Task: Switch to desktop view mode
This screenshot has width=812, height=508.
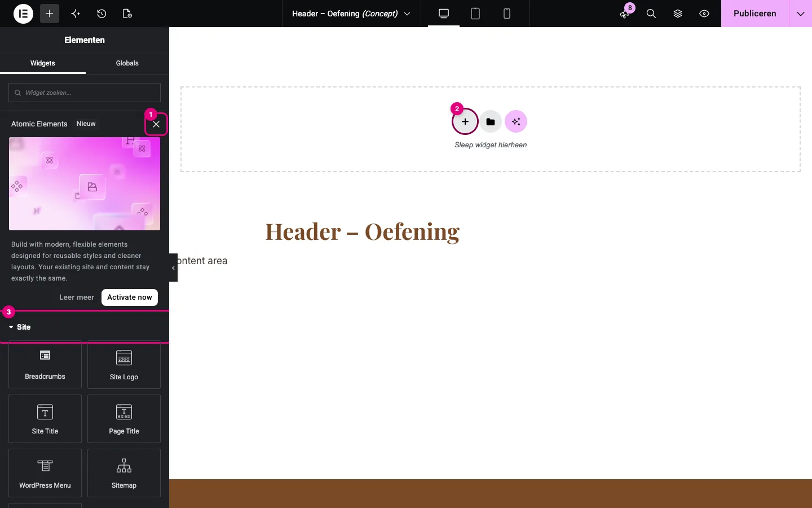Action: click(444, 14)
